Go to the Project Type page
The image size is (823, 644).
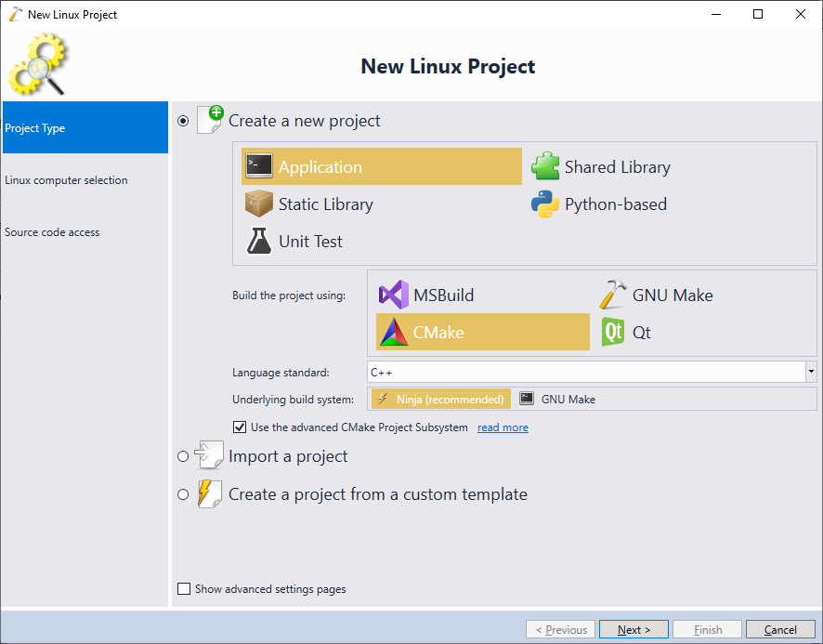coord(85,127)
